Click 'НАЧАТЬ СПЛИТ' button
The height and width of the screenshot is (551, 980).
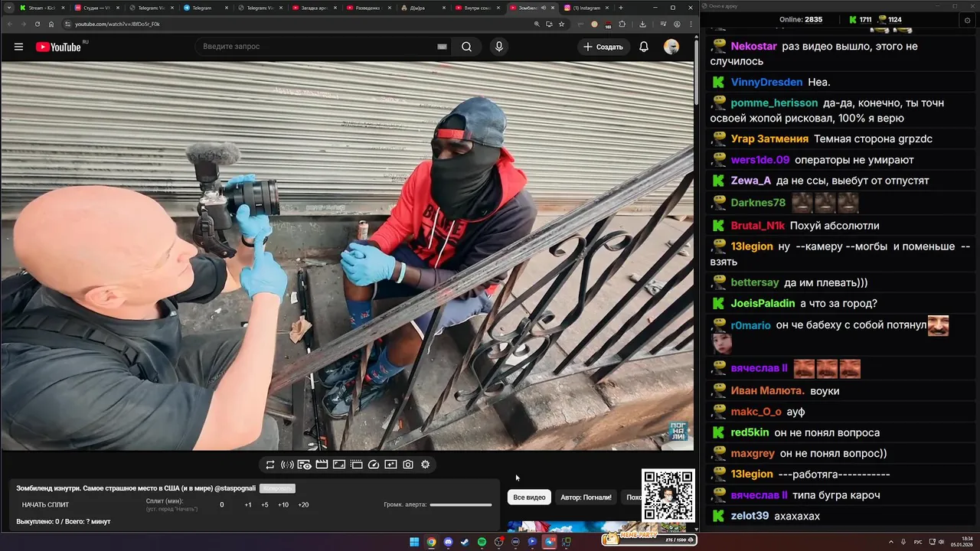(45, 505)
